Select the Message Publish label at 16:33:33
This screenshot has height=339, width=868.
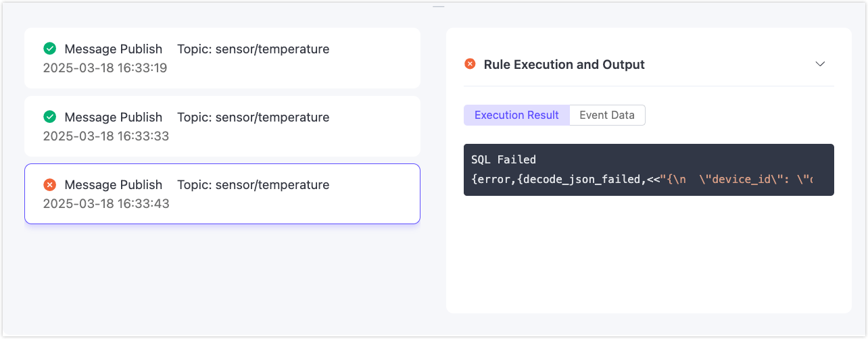(113, 117)
